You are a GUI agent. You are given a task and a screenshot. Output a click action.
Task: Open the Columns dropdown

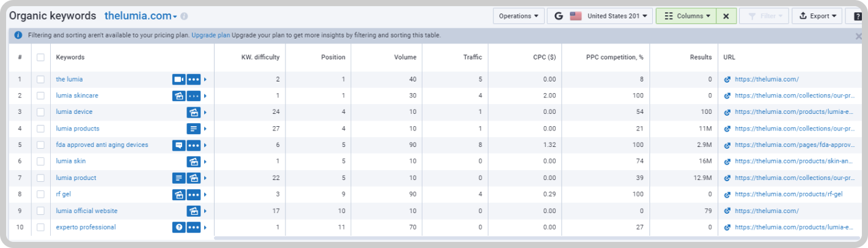pyautogui.click(x=686, y=16)
